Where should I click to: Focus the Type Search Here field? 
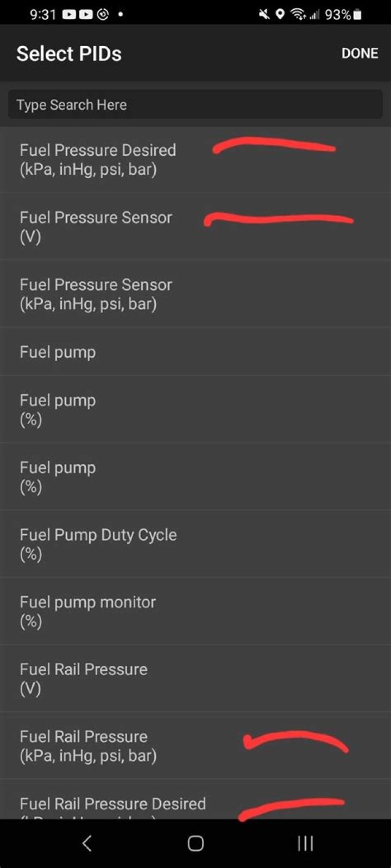195,105
